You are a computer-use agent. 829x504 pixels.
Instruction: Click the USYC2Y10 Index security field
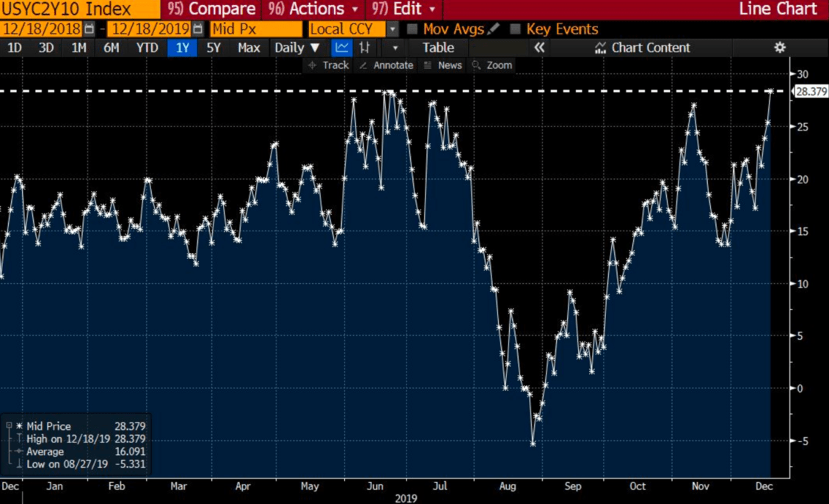[x=79, y=9]
